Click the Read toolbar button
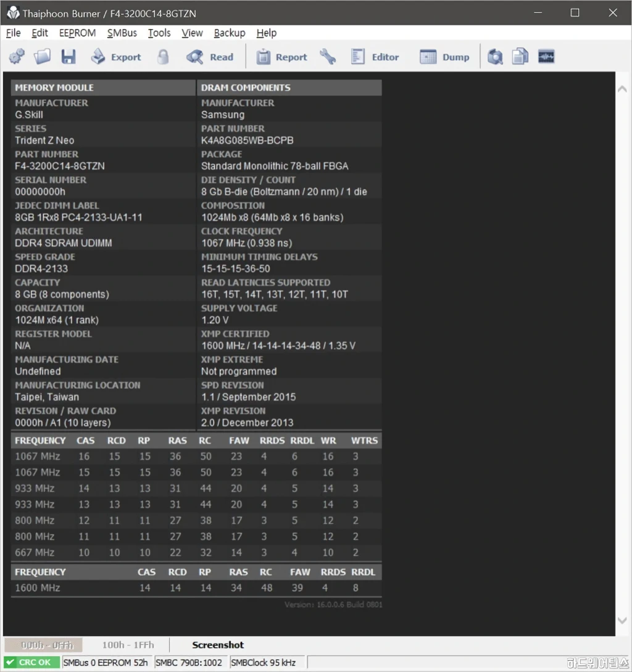Image resolution: width=632 pixels, height=672 pixels. [x=210, y=57]
